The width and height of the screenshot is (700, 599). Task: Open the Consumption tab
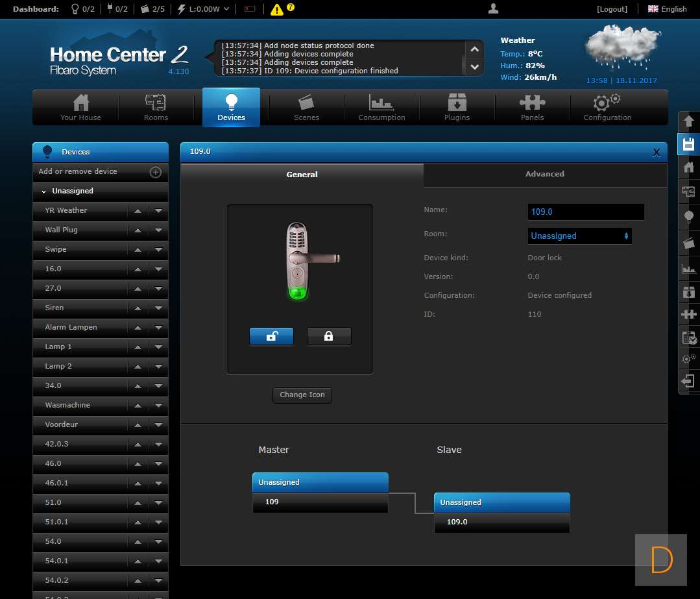[381, 108]
